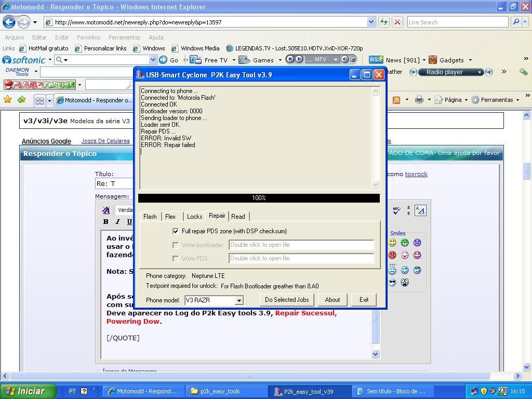The image size is (532, 399).
Task: Click the spell check ABC icon
Action: (x=396, y=210)
